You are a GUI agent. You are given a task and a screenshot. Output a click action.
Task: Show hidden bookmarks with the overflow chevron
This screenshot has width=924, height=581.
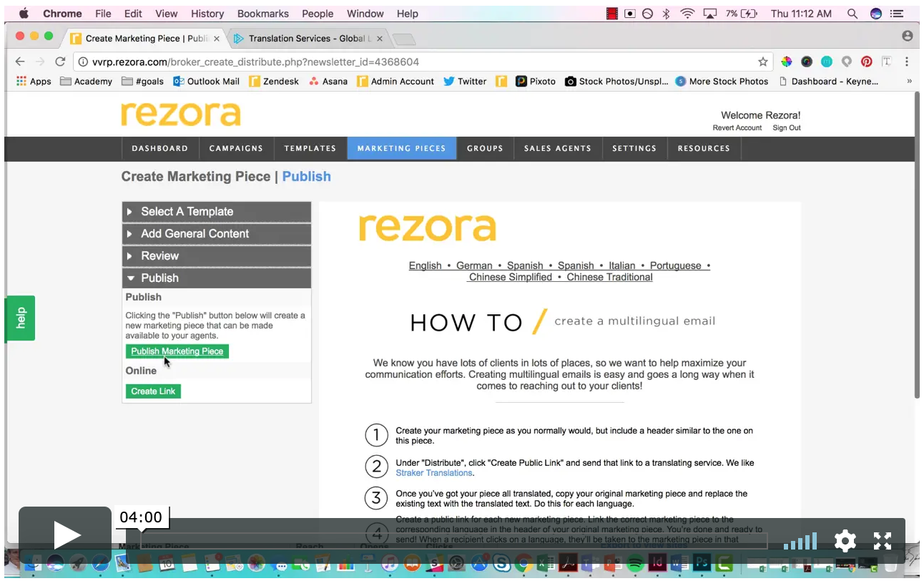click(x=910, y=82)
